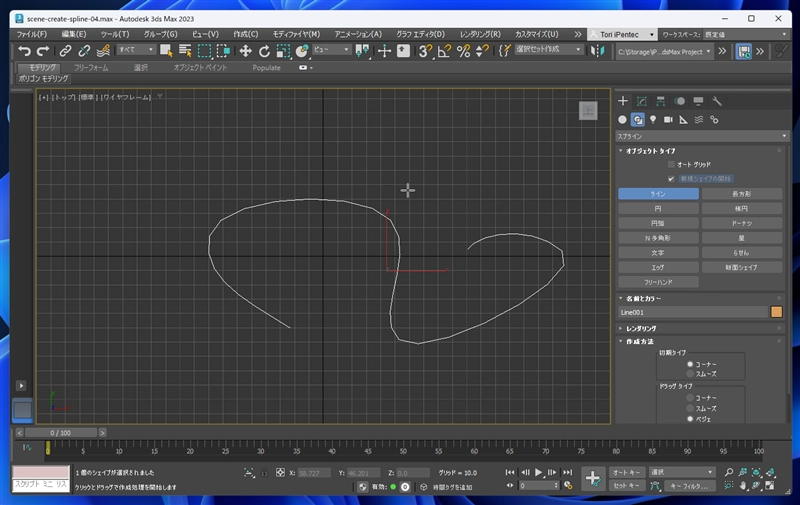Toggle the オート キー auto key button
The height and width of the screenshot is (505, 800).
pos(627,472)
